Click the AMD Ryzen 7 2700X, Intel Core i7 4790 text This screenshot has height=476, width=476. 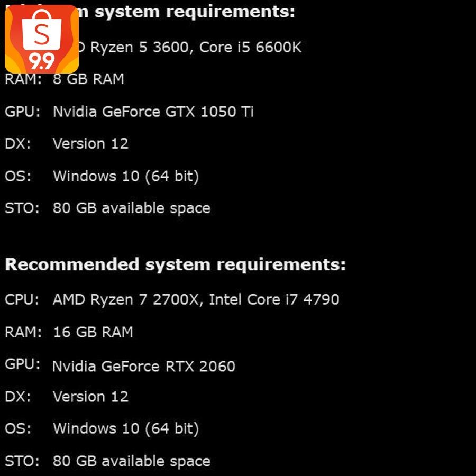pos(196,300)
